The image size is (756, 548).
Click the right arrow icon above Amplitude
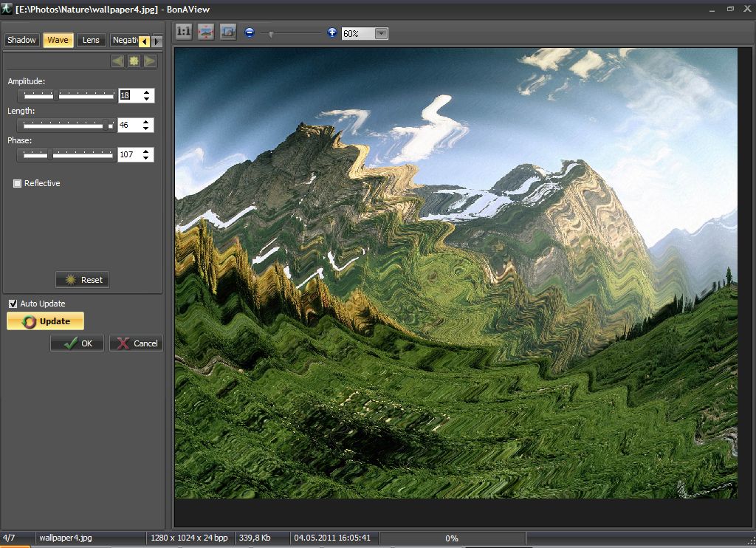pyautogui.click(x=151, y=61)
